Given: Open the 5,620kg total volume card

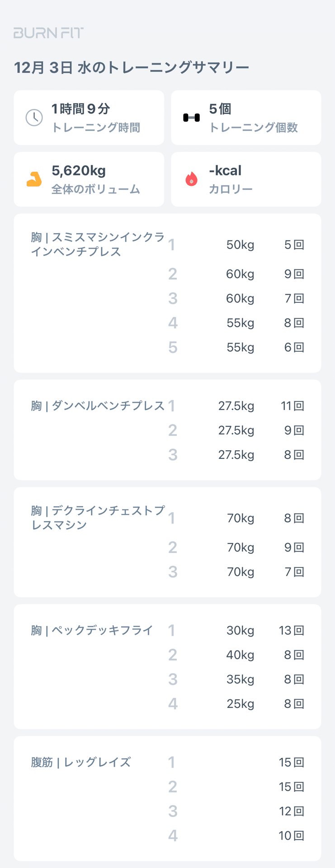Looking at the screenshot, I should point(89,179).
